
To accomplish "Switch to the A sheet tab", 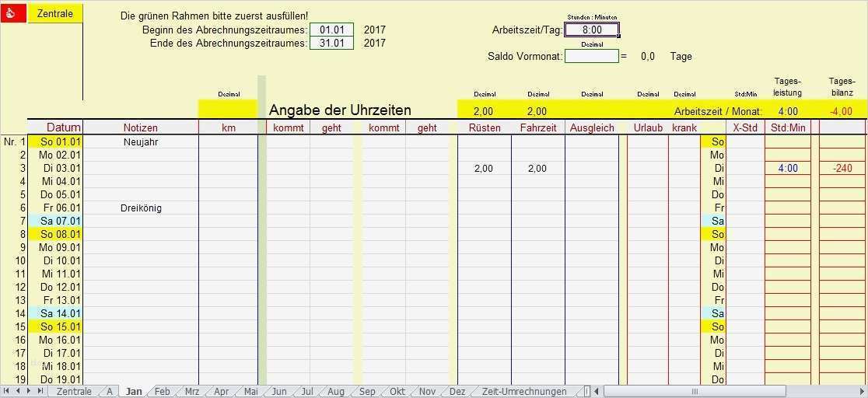I will (110, 391).
